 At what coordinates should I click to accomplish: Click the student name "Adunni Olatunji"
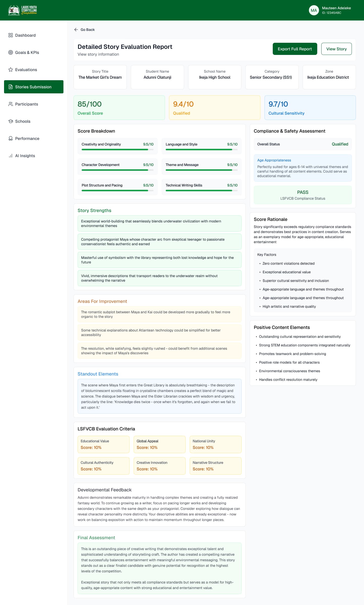click(x=157, y=77)
